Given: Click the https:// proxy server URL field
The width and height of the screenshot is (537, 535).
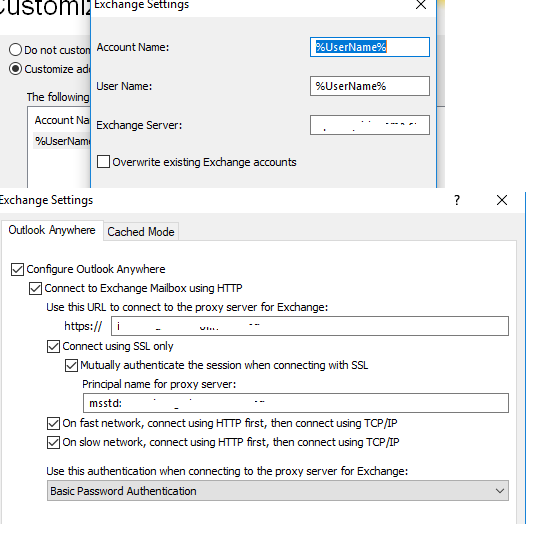Looking at the screenshot, I should 310,326.
